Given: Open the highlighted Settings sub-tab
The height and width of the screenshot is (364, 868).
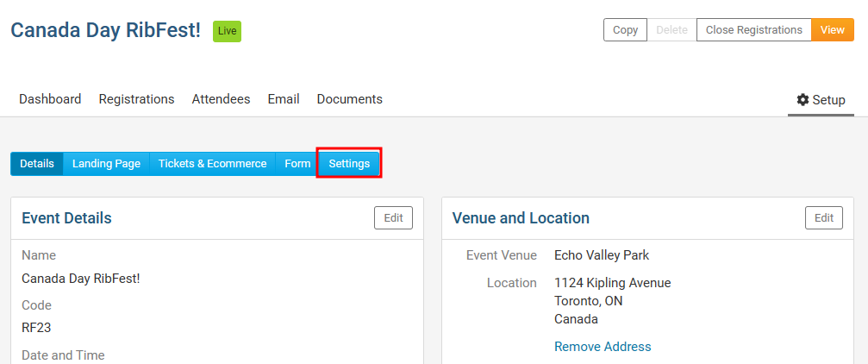Looking at the screenshot, I should click(x=349, y=164).
